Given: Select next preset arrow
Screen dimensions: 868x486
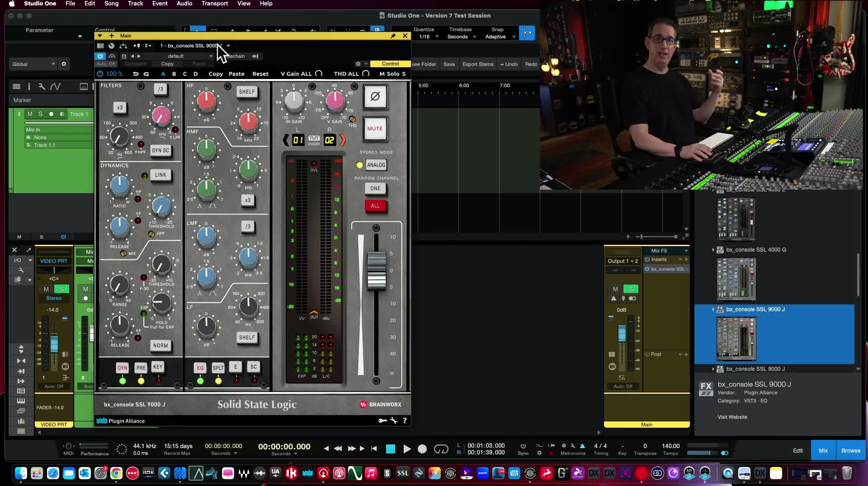Looking at the screenshot, I should (139, 56).
